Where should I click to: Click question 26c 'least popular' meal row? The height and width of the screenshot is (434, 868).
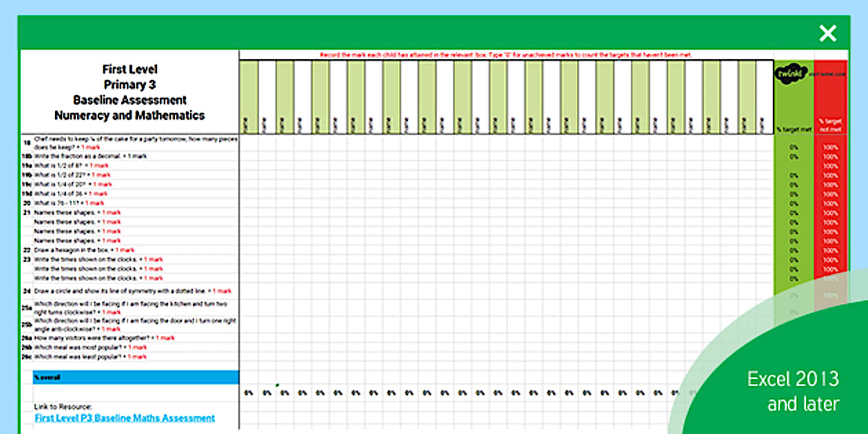pyautogui.click(x=90, y=357)
